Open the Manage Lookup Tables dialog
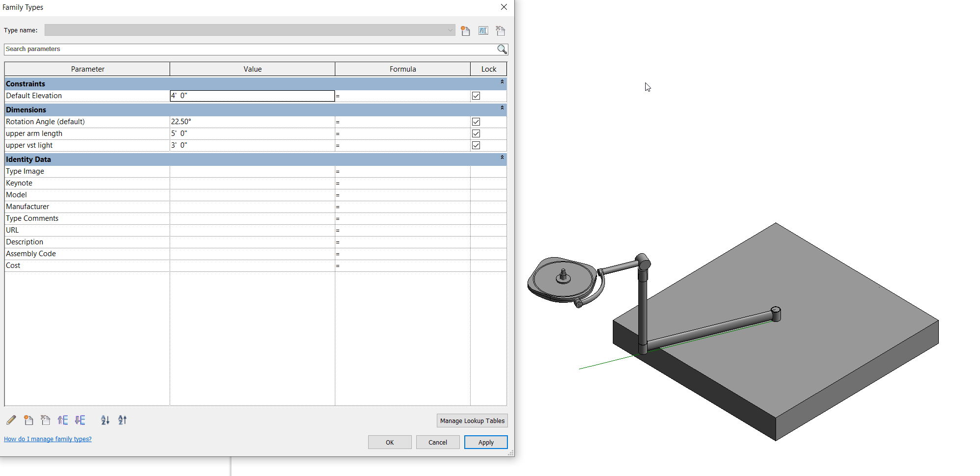Viewport: 980px width, 476px height. [x=472, y=421]
